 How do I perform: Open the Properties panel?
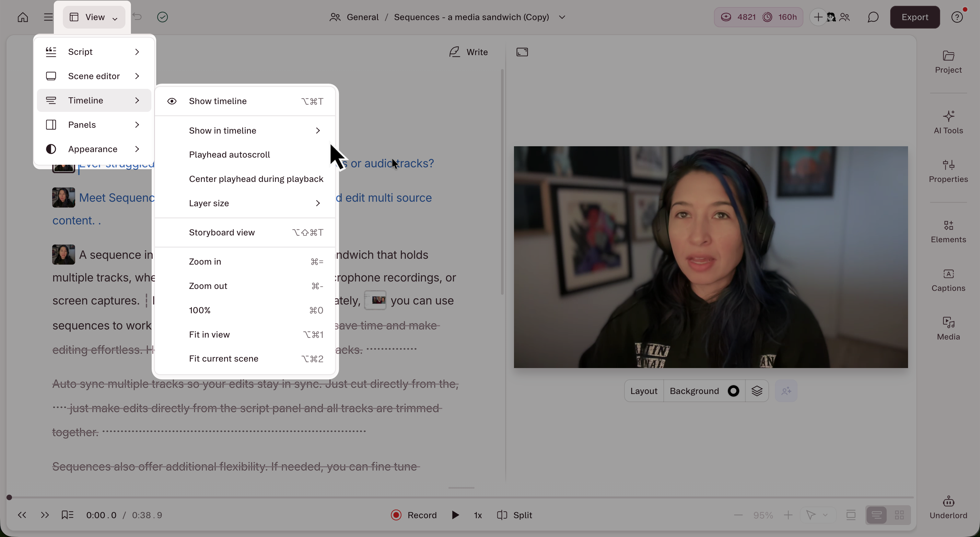948,171
